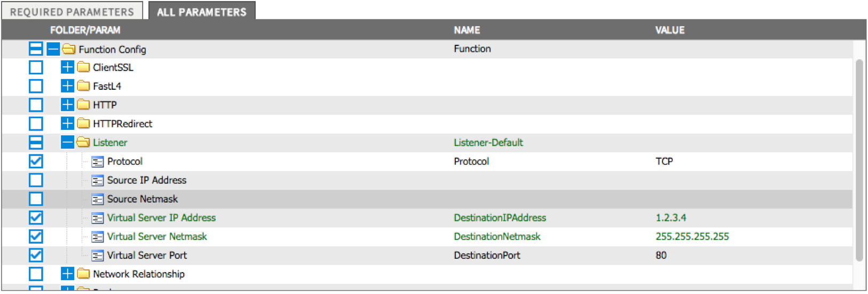868x294 pixels.
Task: Click the vertical scrollbar of the parameter list
Action: click(859, 160)
